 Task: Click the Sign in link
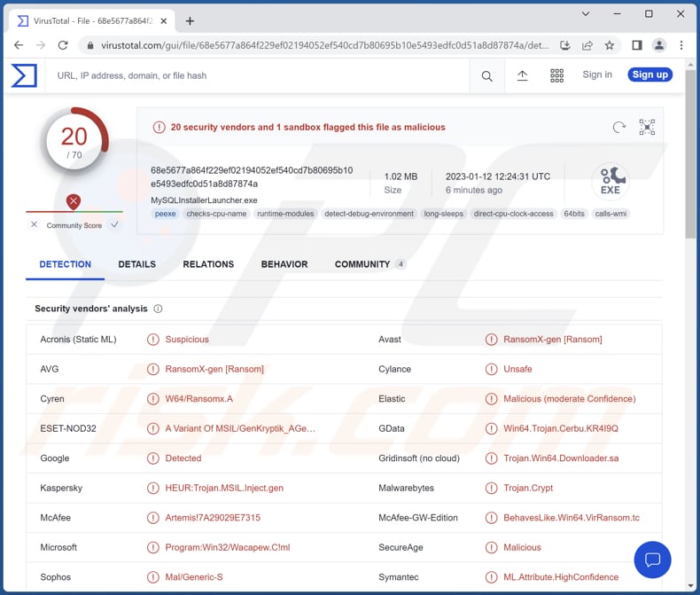(x=597, y=74)
